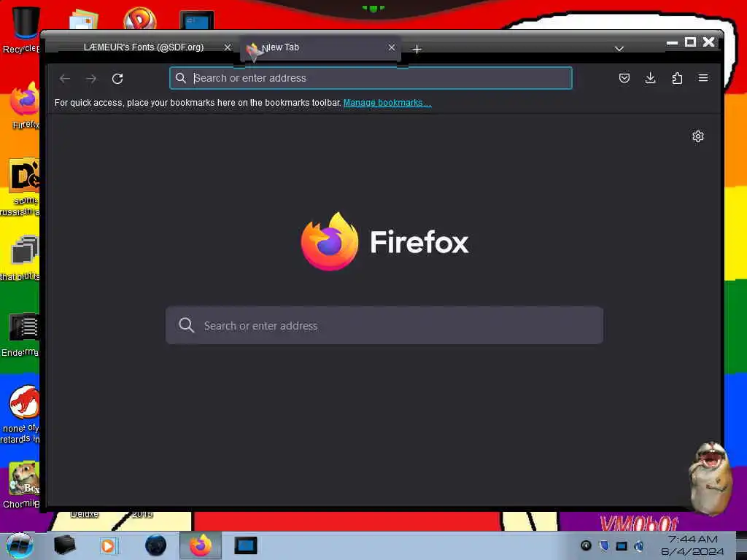
Task: Click the network monitor icon in system tray
Action: (x=622, y=545)
